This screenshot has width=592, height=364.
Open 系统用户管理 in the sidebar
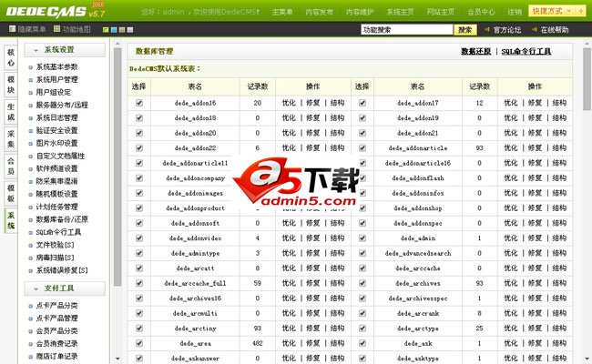point(57,79)
